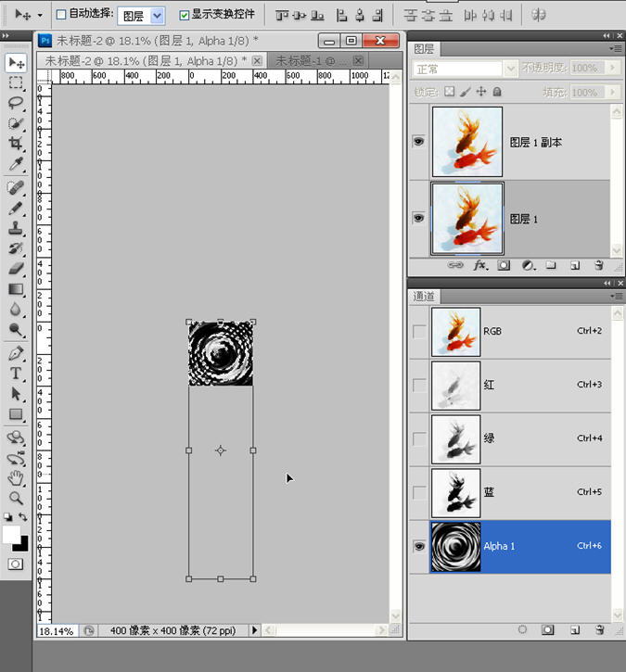This screenshot has height=672, width=626.
Task: Select the 3D Rotate tool
Action: point(16,437)
